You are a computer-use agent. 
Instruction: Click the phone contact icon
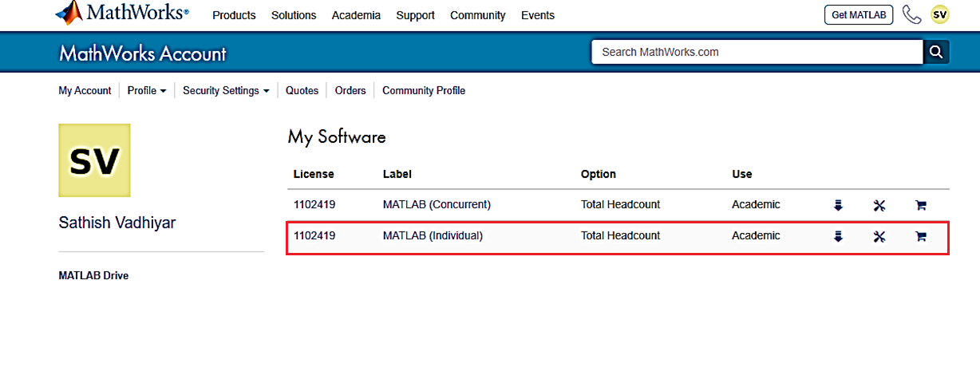pos(911,14)
